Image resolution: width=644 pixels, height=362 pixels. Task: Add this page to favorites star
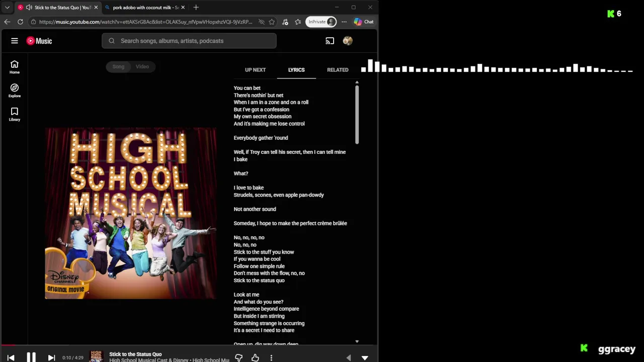[272, 22]
